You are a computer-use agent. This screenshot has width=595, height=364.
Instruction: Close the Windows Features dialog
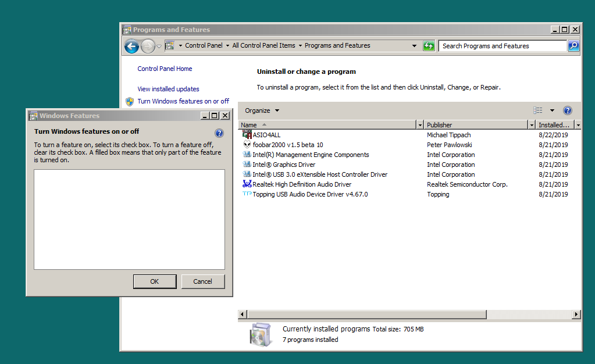[x=226, y=116]
